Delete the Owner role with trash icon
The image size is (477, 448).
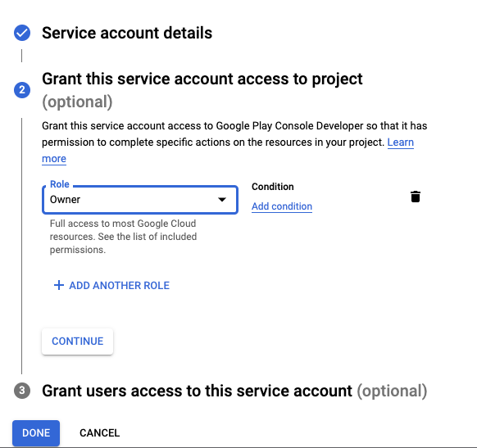click(x=416, y=197)
